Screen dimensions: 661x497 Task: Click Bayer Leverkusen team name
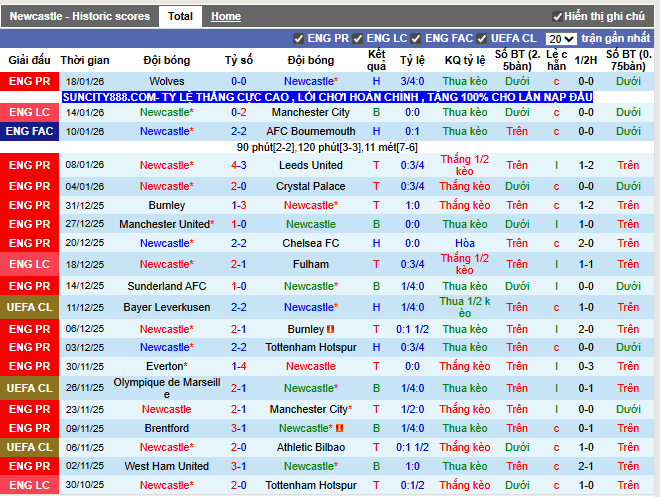point(167,307)
